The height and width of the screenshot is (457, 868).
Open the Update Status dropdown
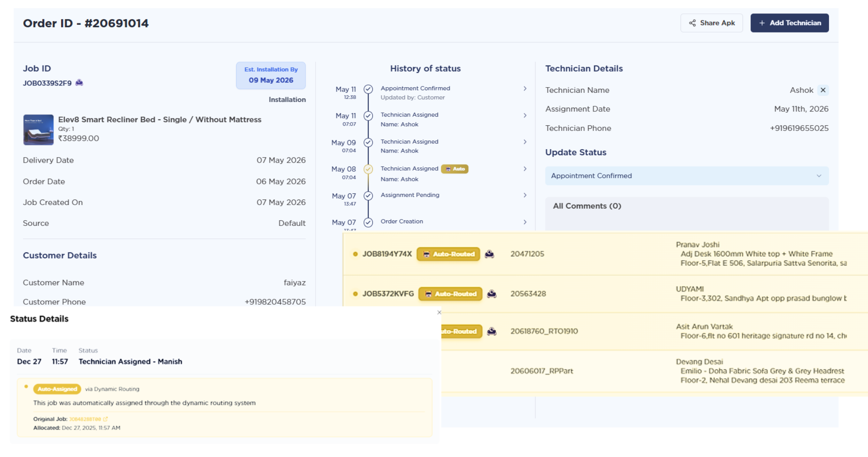pos(687,176)
